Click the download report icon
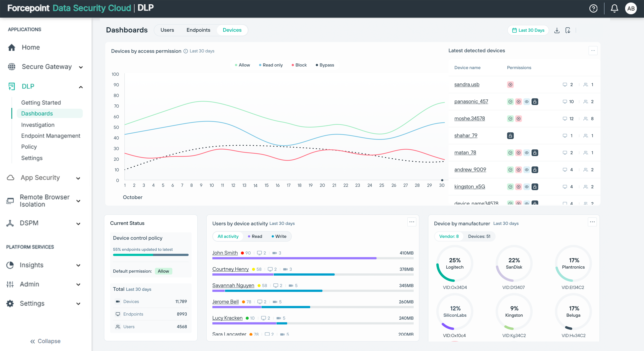Image resolution: width=644 pixels, height=351 pixels. pyautogui.click(x=557, y=31)
